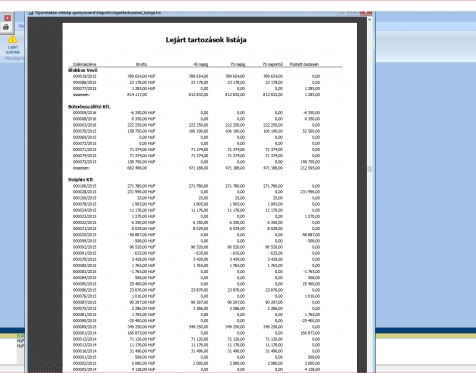476x373 pixels.
Task: Click the 'Lejárt tartozások listája' report title
Action: (x=206, y=40)
